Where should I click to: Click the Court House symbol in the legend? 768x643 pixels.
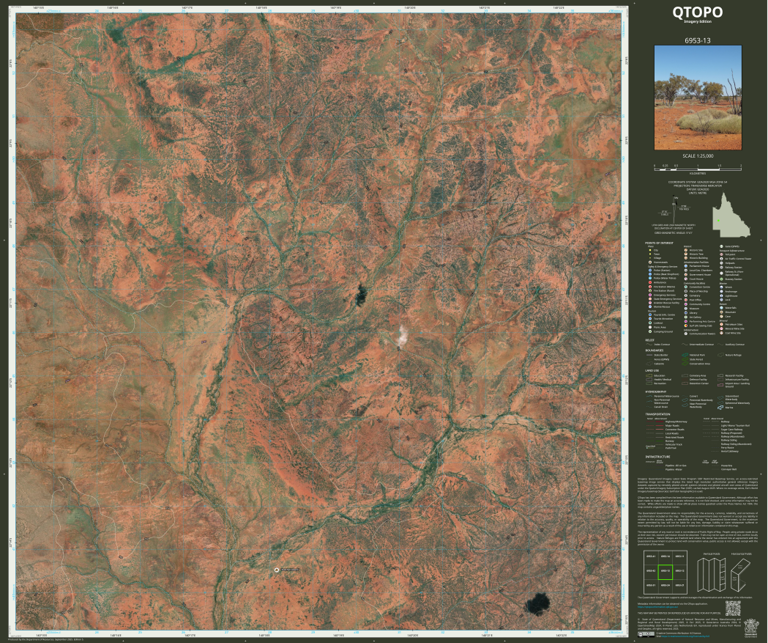(686, 279)
